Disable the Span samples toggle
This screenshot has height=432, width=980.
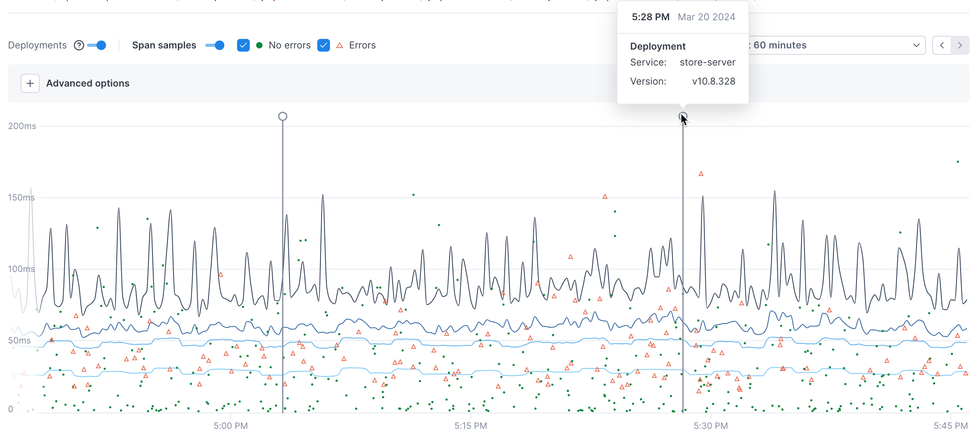click(x=215, y=45)
